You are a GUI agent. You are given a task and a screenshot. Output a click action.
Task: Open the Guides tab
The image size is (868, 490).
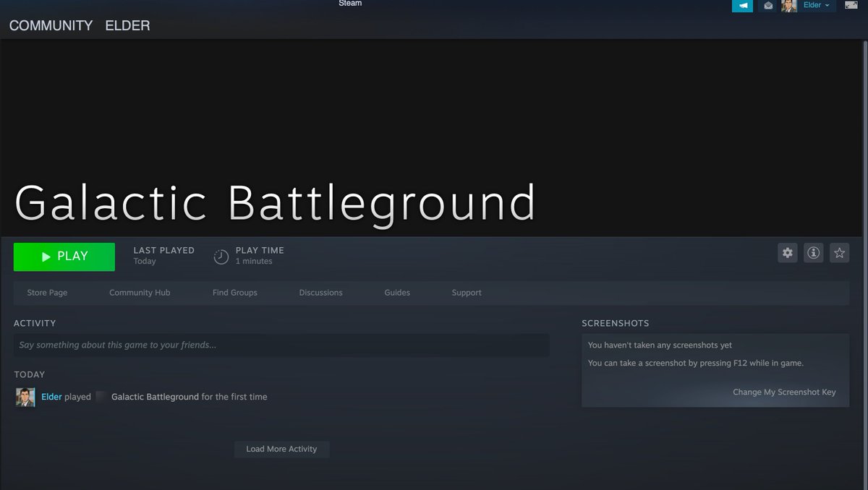coord(397,293)
